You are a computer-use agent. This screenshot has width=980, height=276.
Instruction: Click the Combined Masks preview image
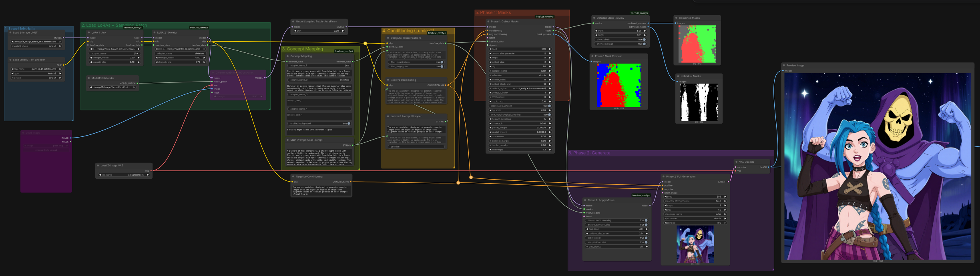pyautogui.click(x=697, y=44)
